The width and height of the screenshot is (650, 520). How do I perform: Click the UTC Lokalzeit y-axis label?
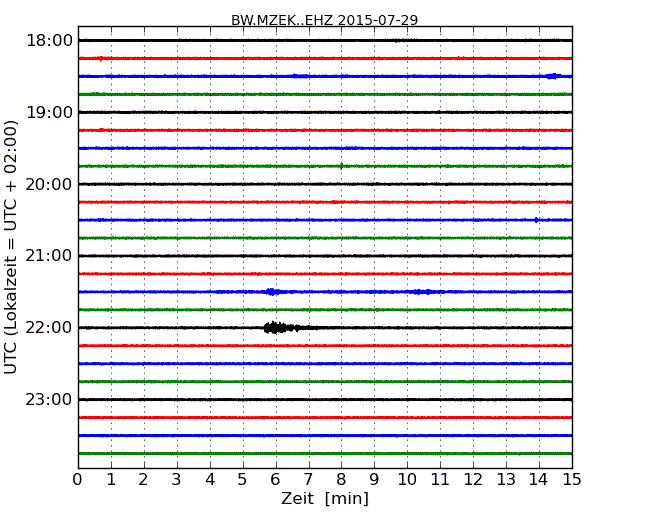[x=11, y=246]
